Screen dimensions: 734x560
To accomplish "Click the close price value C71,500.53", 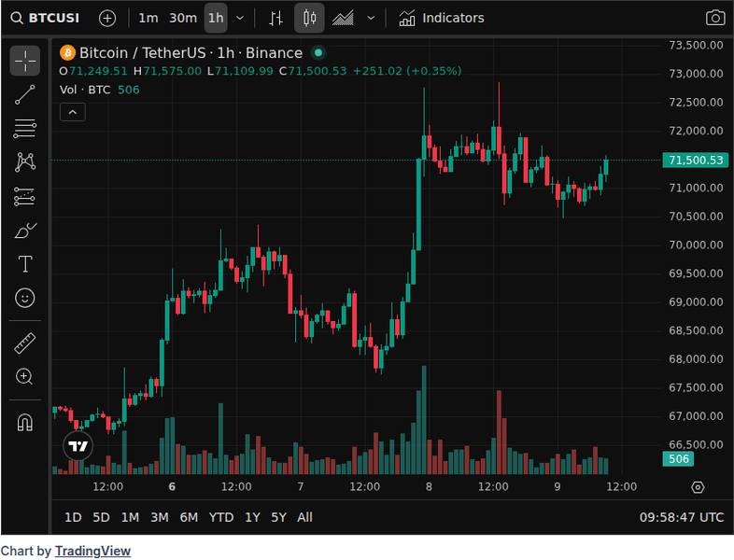I will click(x=313, y=71).
